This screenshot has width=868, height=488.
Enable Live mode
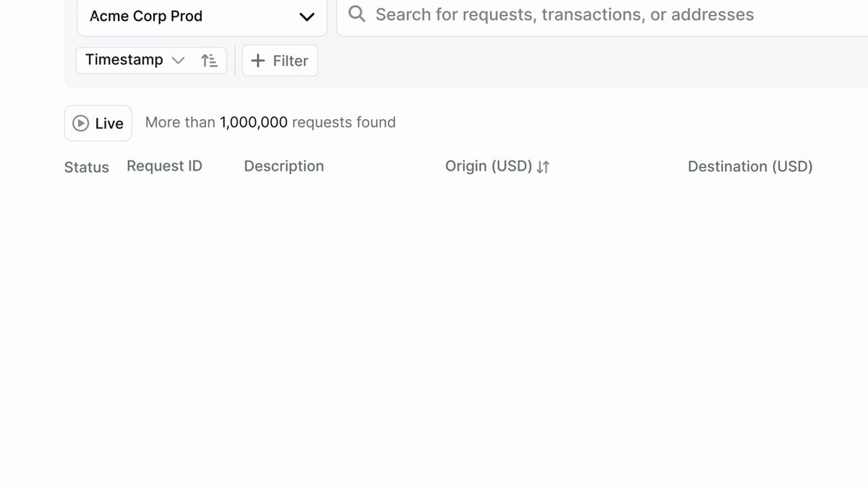coord(98,123)
